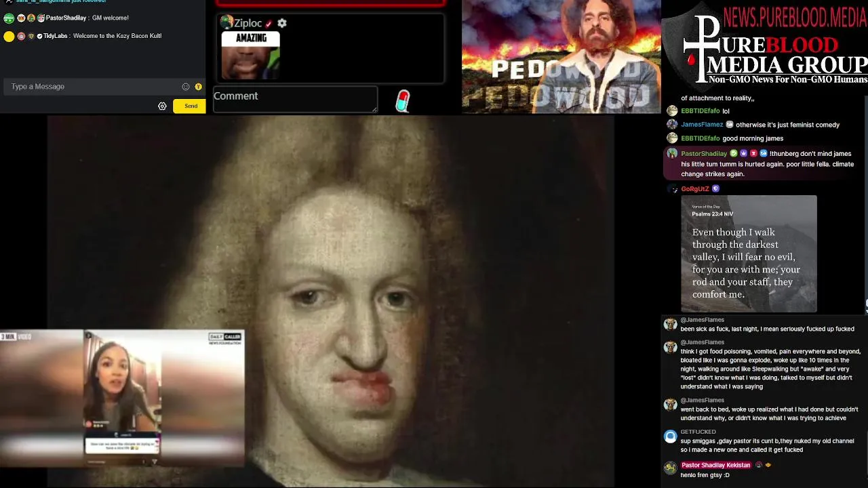Click 'otherwise it's just feminist comedy' message
Image resolution: width=868 pixels, height=488 pixels.
click(x=788, y=125)
